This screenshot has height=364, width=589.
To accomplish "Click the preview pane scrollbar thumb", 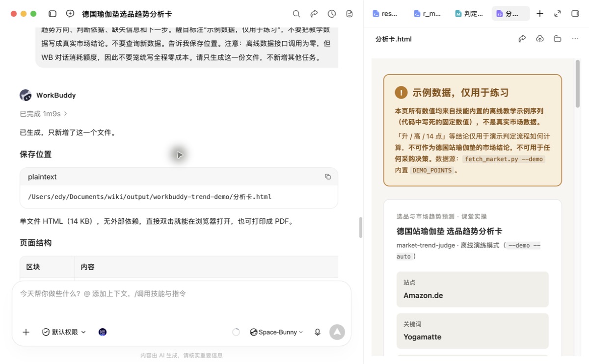I will pos(578,84).
